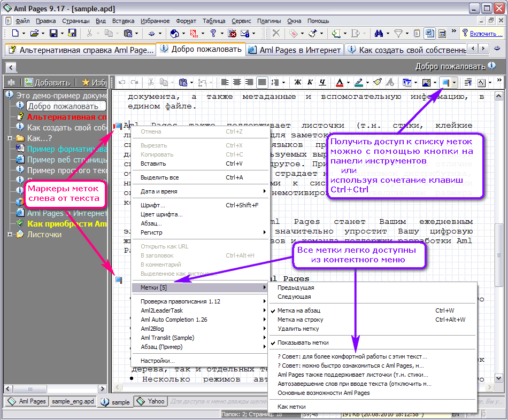Open the 'Yahoo' bottom tab
The image size is (508, 420).
pyautogui.click(x=151, y=401)
